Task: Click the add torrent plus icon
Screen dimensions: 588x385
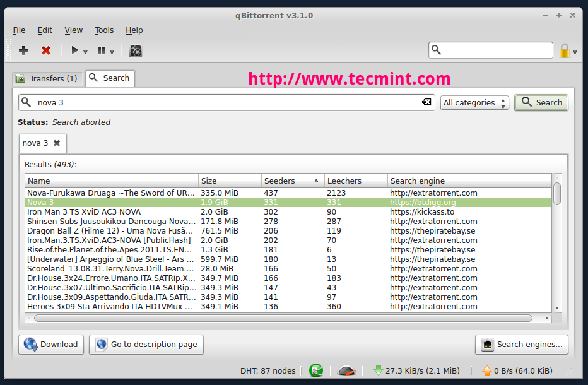Action: (x=23, y=50)
